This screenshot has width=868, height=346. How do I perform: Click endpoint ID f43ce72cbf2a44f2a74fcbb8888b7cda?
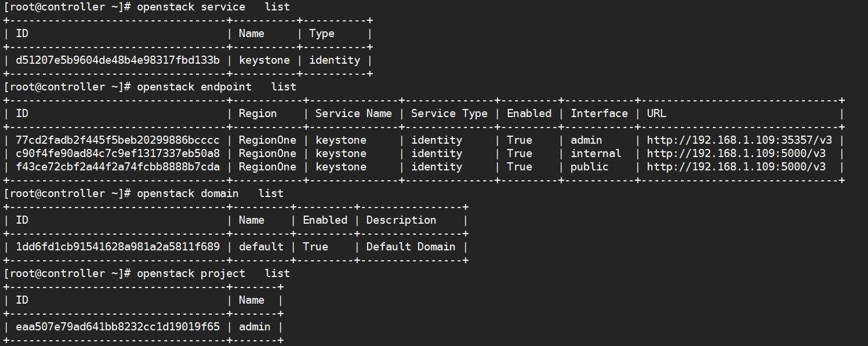tap(118, 167)
